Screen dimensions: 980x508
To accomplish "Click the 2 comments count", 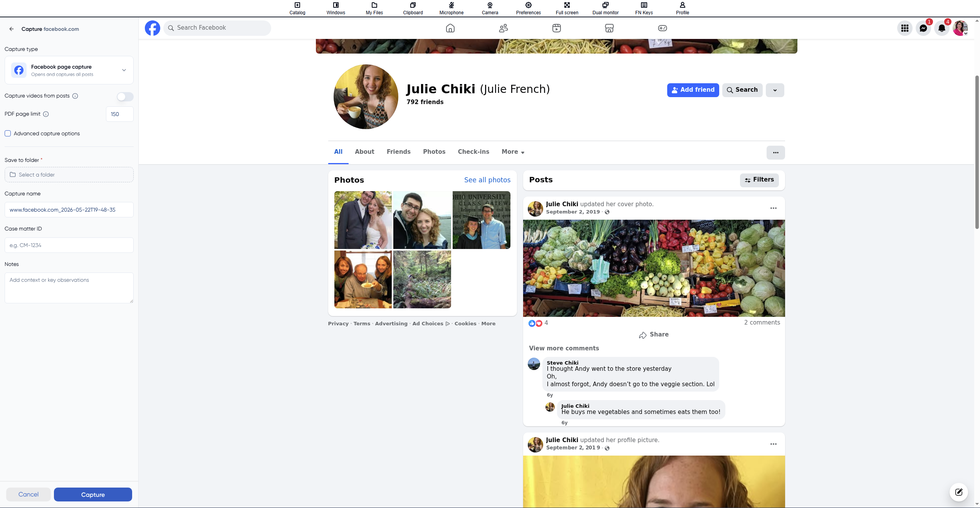I will tap(762, 323).
